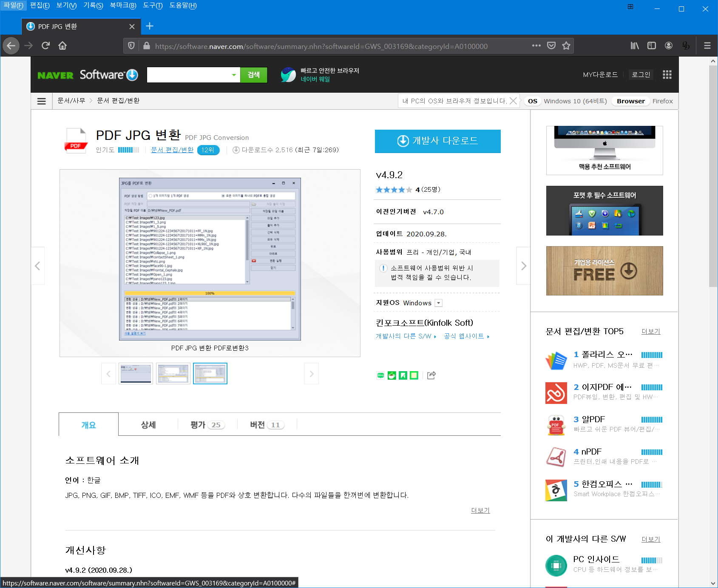Open Firefox account icon
Screen dimensions: 718x588
tap(669, 45)
